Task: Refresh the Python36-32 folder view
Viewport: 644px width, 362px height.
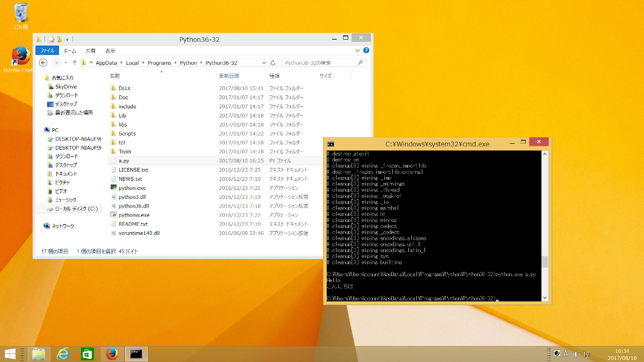Action: point(273,63)
